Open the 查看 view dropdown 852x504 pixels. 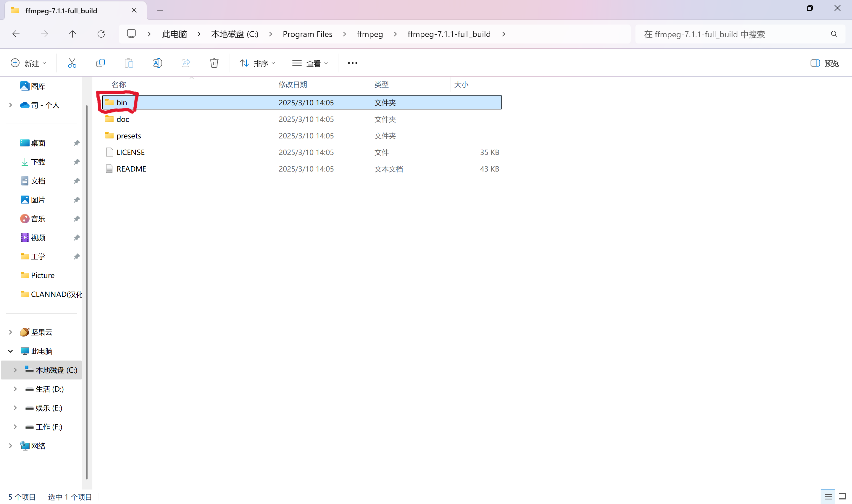click(310, 63)
